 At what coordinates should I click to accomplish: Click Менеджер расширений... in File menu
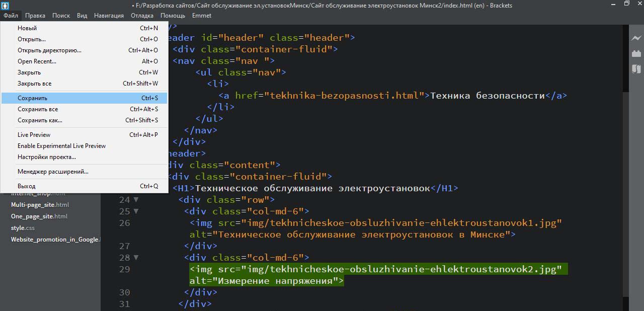pos(53,172)
